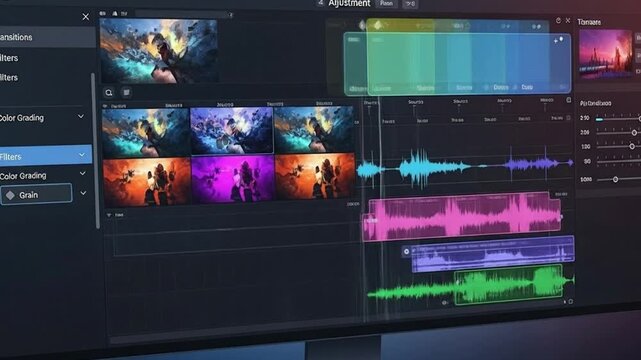
Task: Click the small numbered icon left of Adjustment title
Action: click(320, 3)
